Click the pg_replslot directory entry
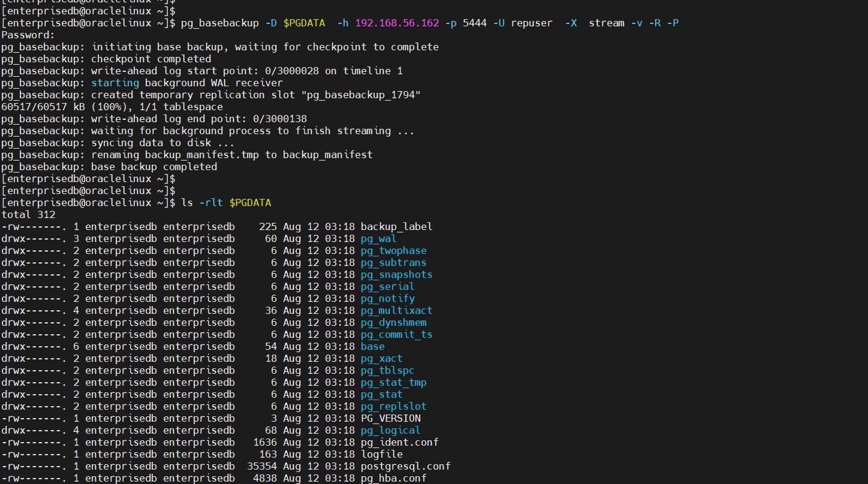Screen dimensions: 868x484 click(x=393, y=406)
